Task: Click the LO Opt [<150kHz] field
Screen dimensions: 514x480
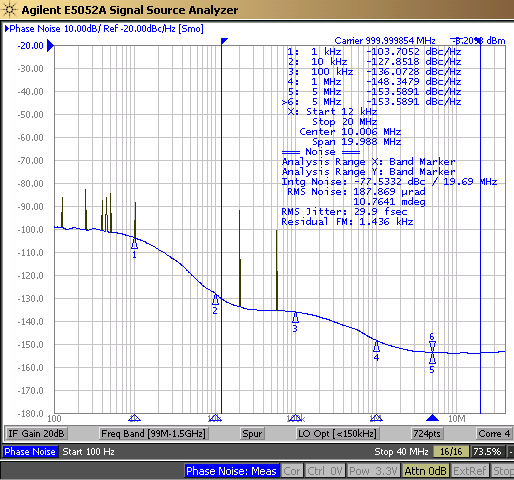Action: [x=337, y=434]
